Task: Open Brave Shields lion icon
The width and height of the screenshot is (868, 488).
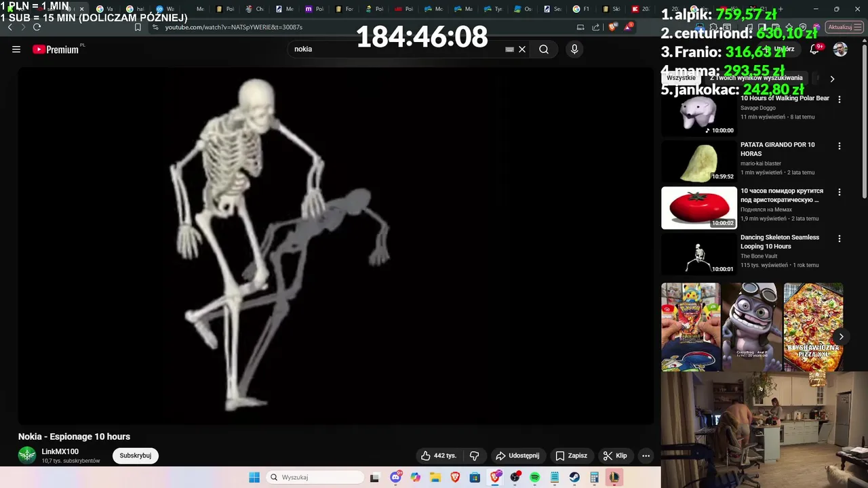Action: (x=614, y=27)
